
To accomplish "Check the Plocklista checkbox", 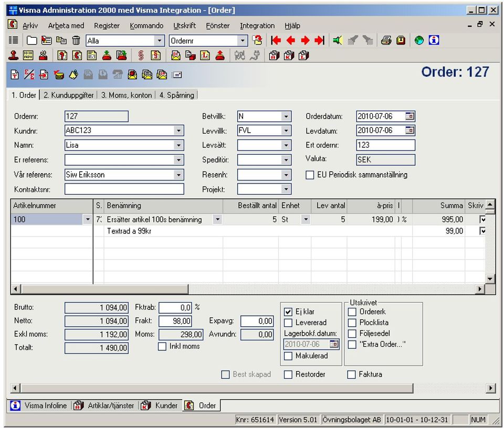I will [352, 323].
